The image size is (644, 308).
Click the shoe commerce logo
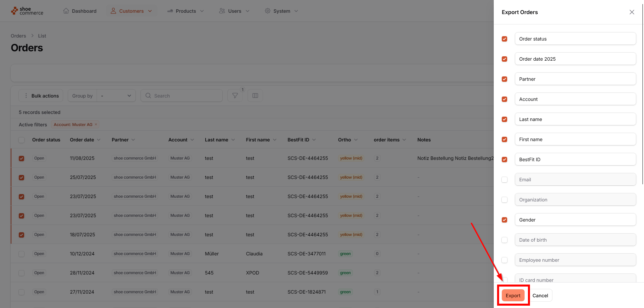point(27,11)
